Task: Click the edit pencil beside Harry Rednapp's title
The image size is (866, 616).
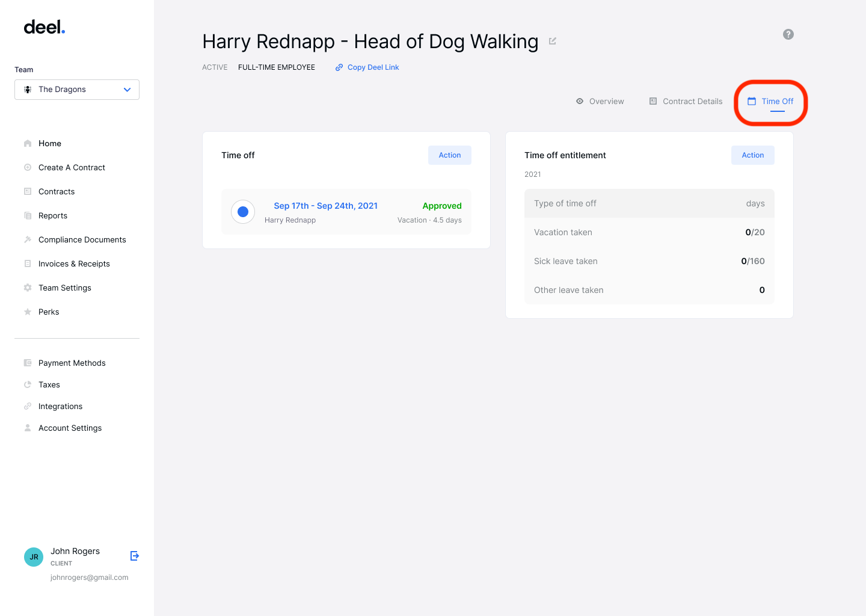Action: [553, 41]
